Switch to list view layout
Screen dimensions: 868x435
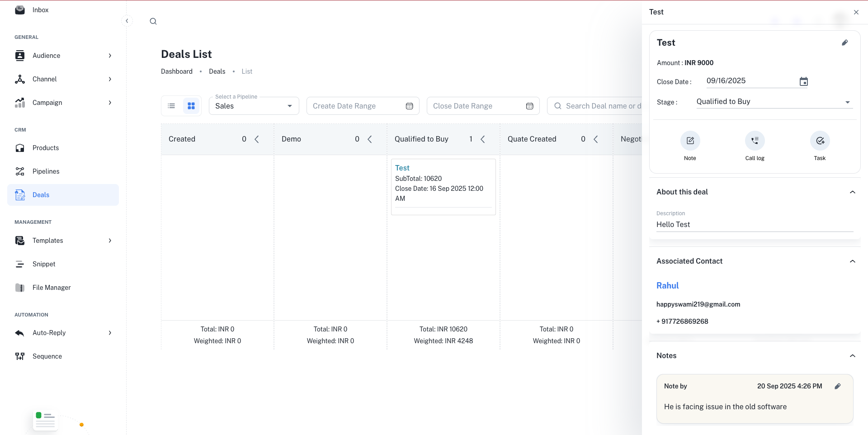coord(171,106)
